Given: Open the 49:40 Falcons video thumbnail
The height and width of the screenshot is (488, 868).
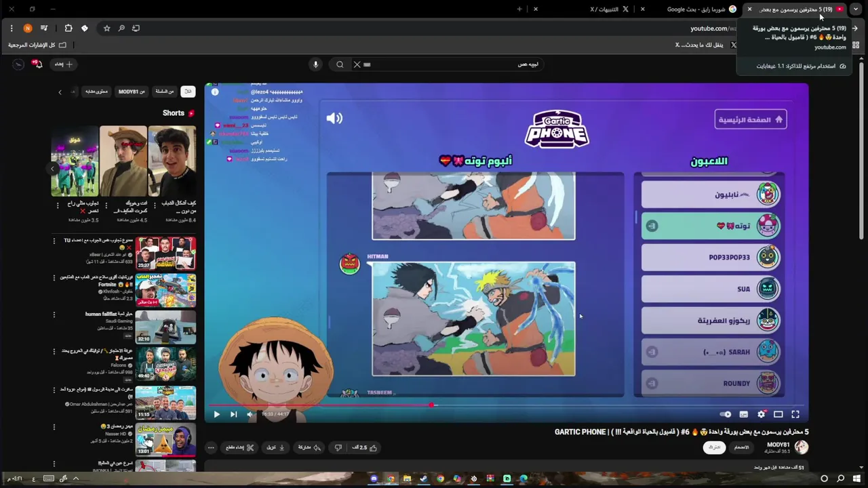Looking at the screenshot, I should [x=165, y=364].
